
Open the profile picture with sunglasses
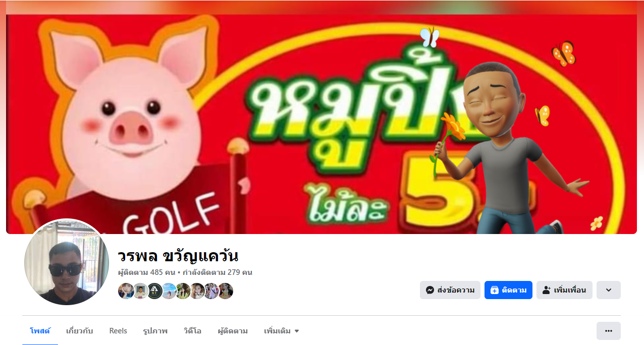[x=67, y=262]
